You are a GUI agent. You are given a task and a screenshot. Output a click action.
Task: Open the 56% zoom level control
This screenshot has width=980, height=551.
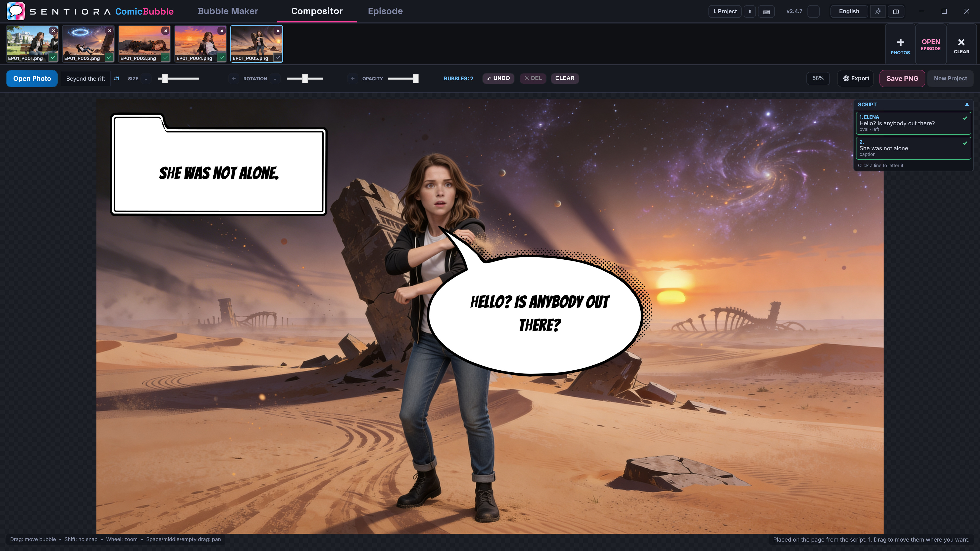pyautogui.click(x=818, y=78)
